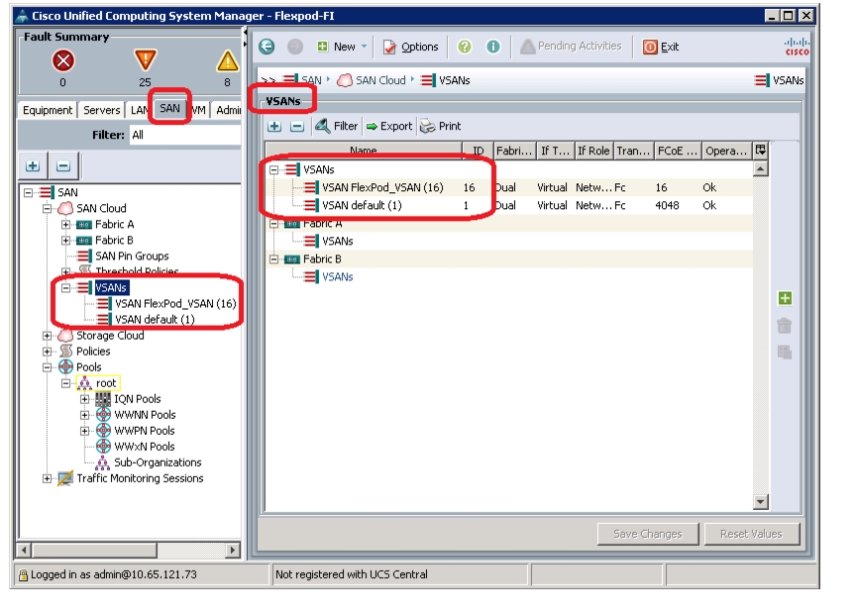Click the table scrollbar down arrow
Screen dimensions: 856x616
pos(761,502)
